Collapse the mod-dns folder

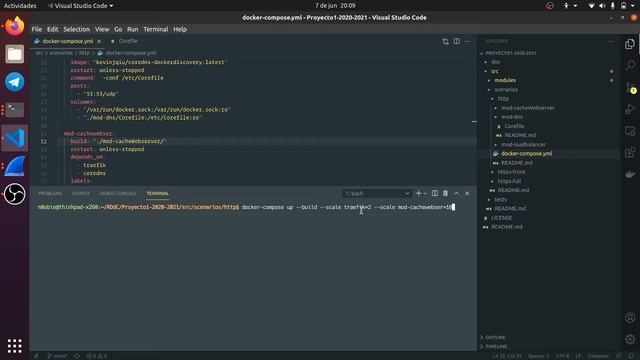tap(512, 117)
